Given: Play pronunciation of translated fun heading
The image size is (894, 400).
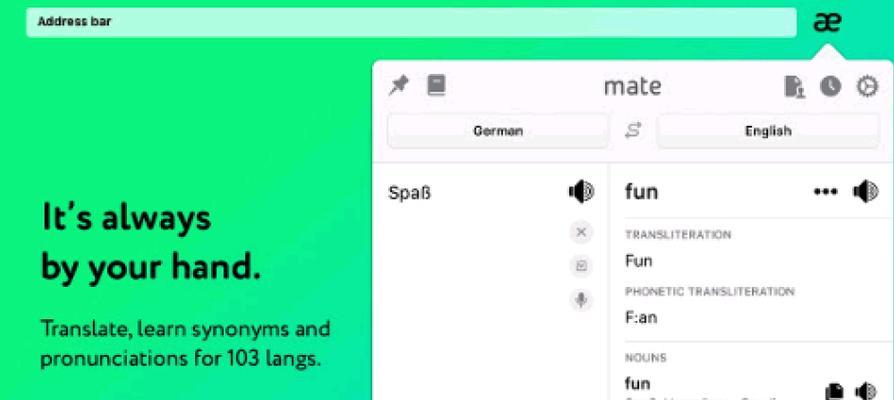Looking at the screenshot, I should pyautogui.click(x=865, y=191).
